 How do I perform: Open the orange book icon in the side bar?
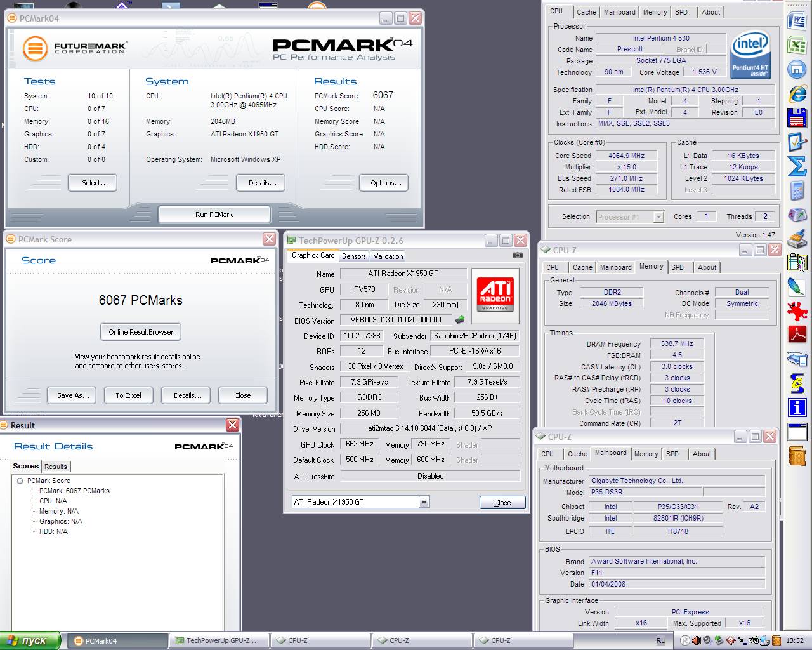click(797, 456)
